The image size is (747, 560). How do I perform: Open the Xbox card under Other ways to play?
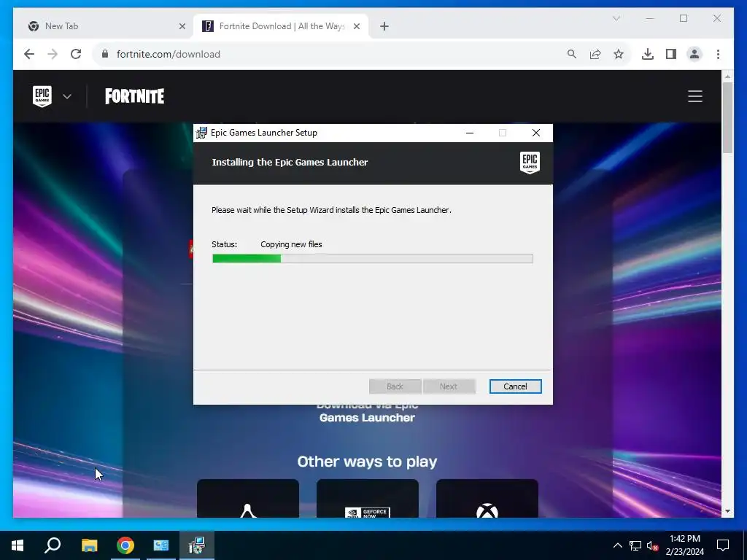pos(487,499)
